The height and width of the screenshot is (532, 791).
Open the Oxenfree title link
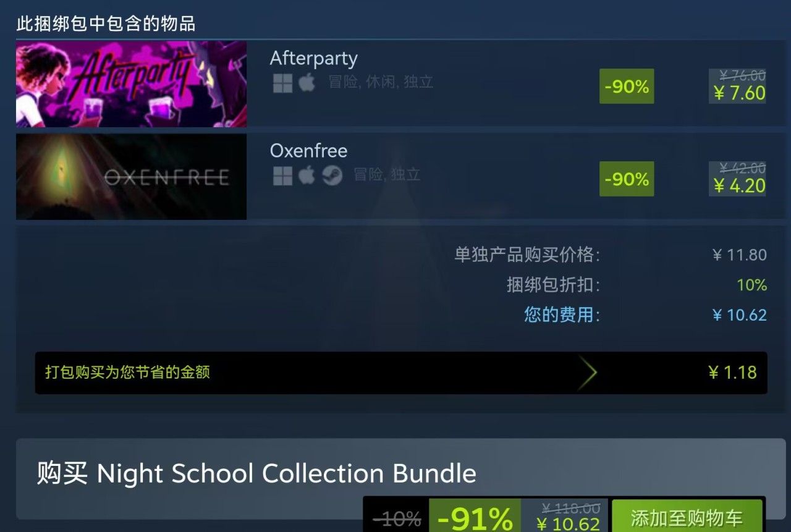coord(308,151)
